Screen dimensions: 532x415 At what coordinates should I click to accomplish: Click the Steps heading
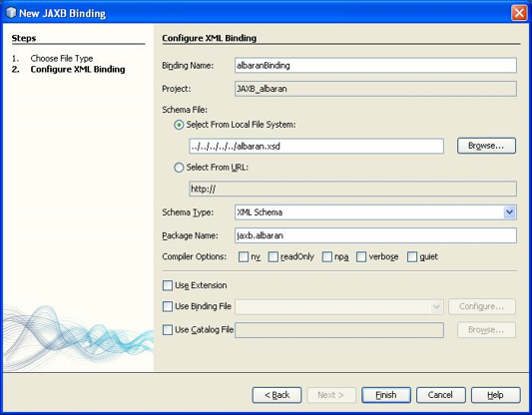24,38
